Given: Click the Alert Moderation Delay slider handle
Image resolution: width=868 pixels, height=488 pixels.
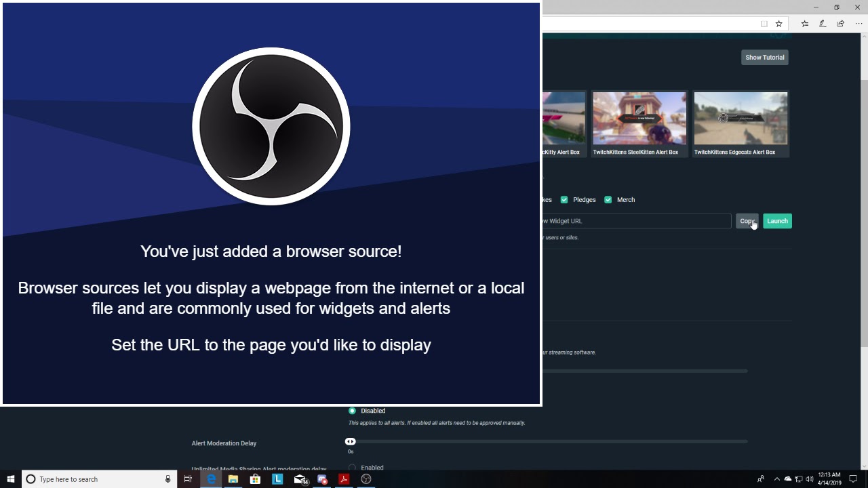Looking at the screenshot, I should pos(351,442).
